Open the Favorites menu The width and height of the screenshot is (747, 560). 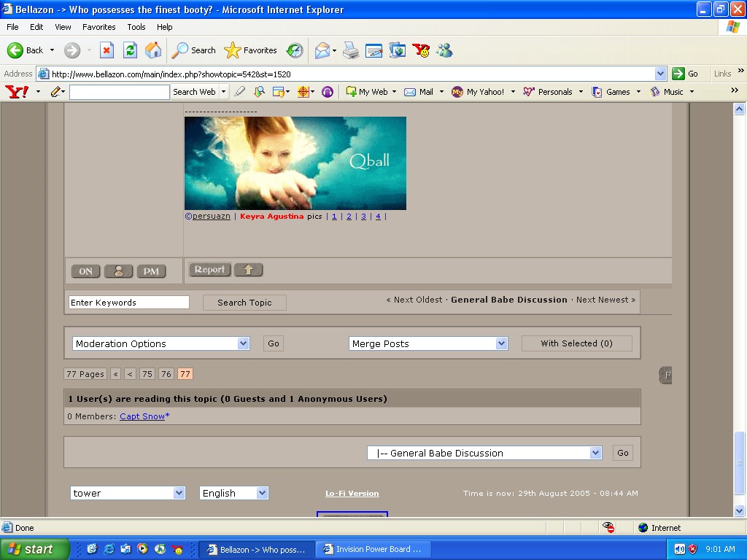[98, 27]
